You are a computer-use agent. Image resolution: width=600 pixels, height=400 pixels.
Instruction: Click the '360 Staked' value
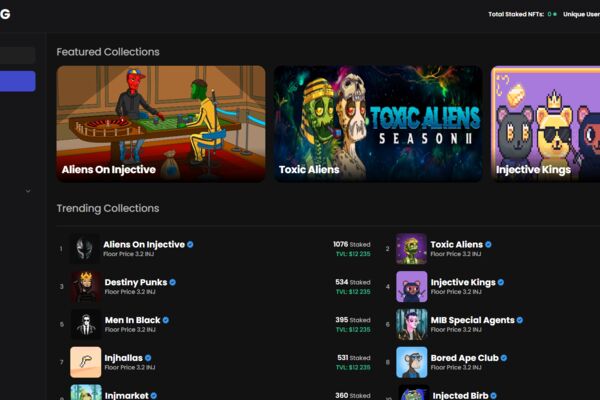(353, 395)
